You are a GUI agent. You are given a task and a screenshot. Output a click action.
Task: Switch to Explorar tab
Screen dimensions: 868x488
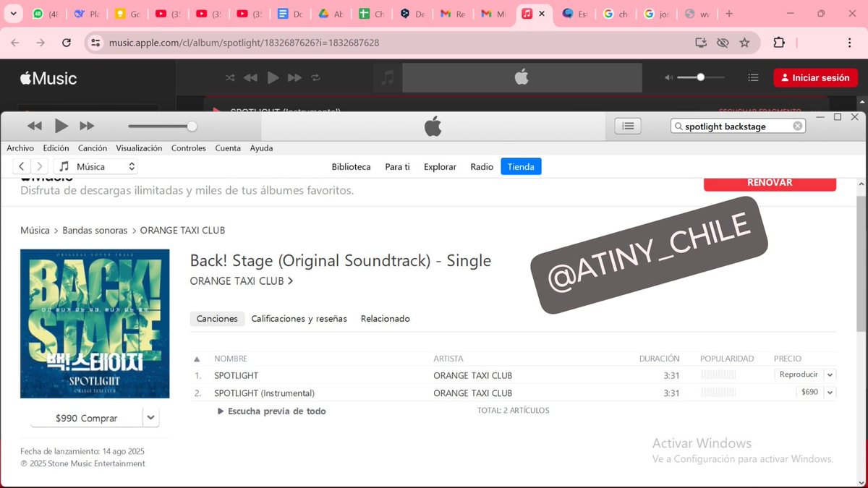pyautogui.click(x=440, y=167)
